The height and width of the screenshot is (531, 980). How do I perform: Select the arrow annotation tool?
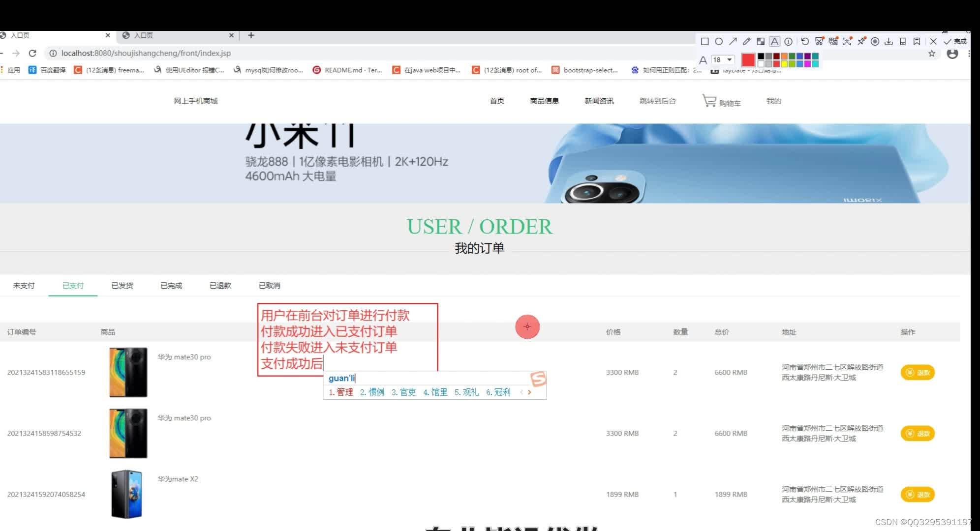(733, 41)
